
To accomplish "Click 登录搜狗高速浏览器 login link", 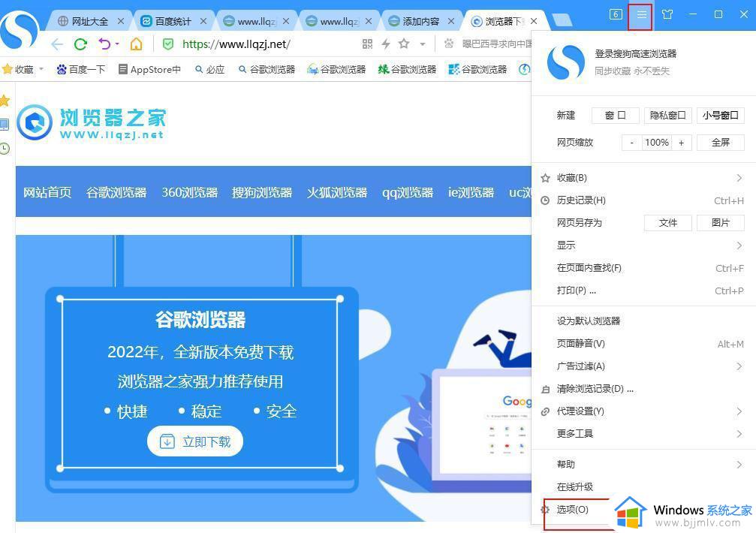I will (635, 53).
